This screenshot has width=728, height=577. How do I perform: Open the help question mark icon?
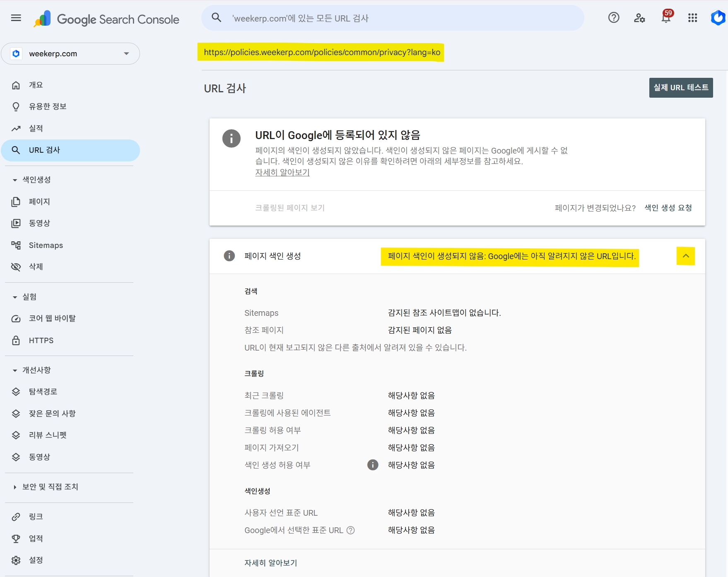pos(614,18)
